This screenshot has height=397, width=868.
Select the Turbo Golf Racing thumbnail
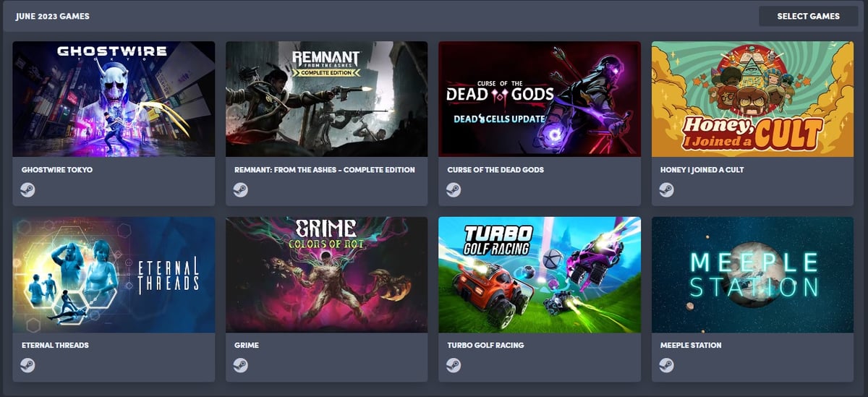pos(540,275)
